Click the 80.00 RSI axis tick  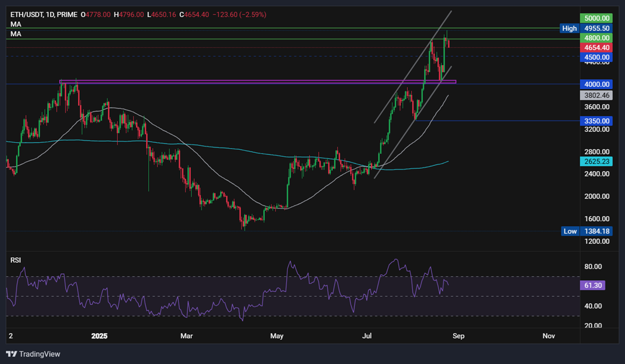pyautogui.click(x=593, y=266)
